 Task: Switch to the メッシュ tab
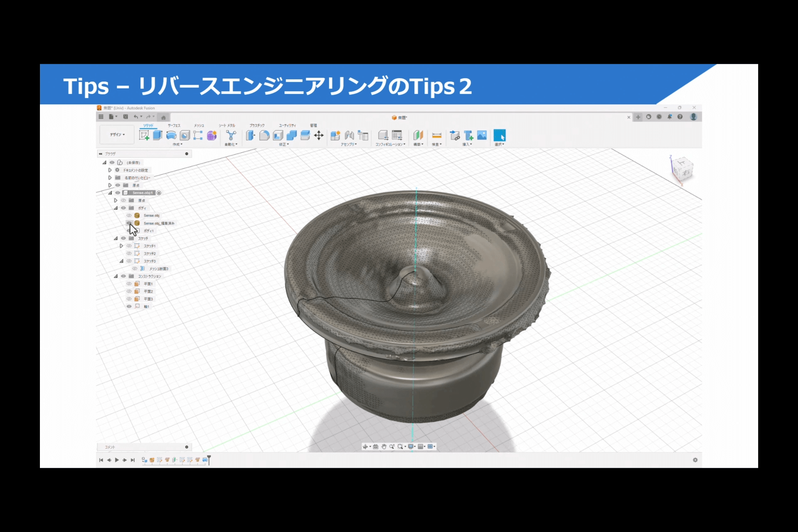pyautogui.click(x=199, y=126)
